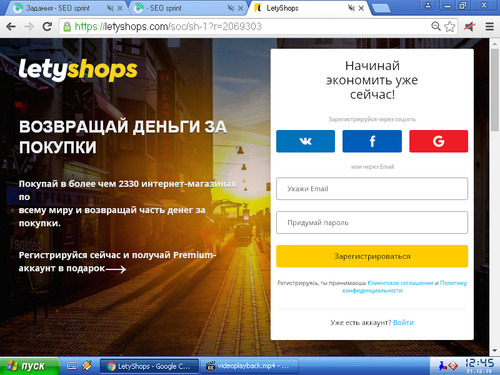Switch to the second SEO sprint tab
This screenshot has width=500, height=375.
(x=187, y=8)
